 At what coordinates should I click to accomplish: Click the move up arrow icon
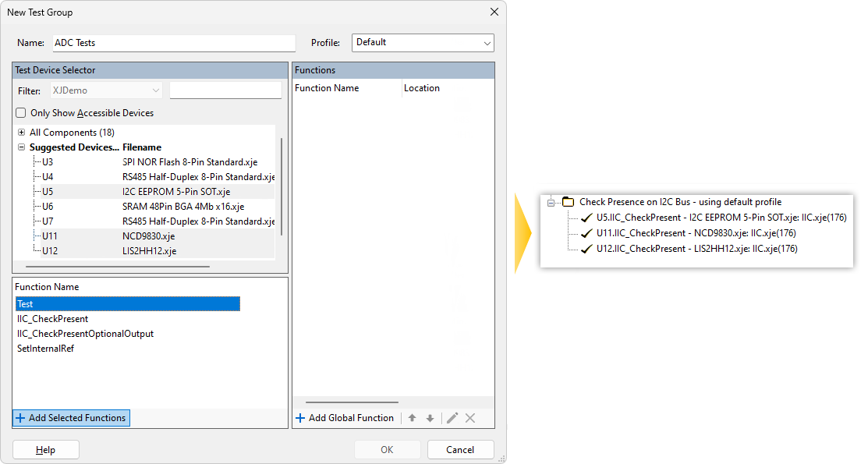(412, 418)
